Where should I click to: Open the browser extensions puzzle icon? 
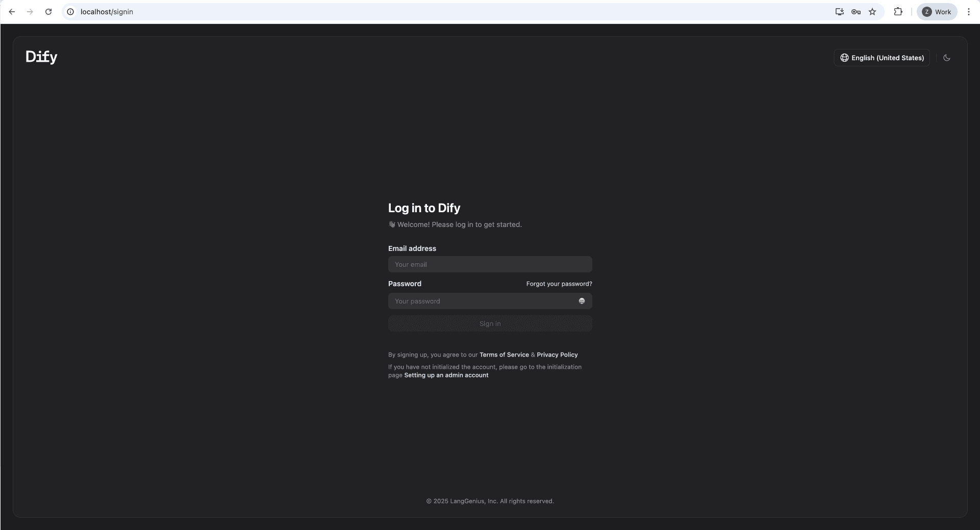(898, 12)
